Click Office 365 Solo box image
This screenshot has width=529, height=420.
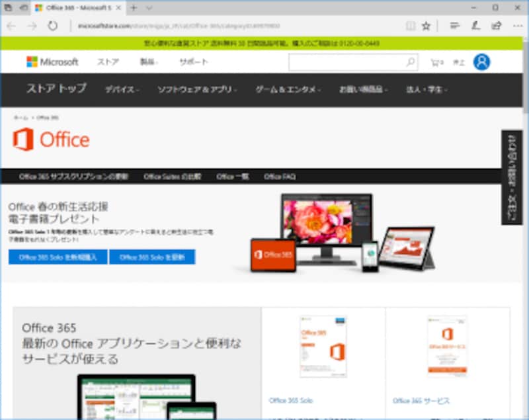tap(323, 347)
